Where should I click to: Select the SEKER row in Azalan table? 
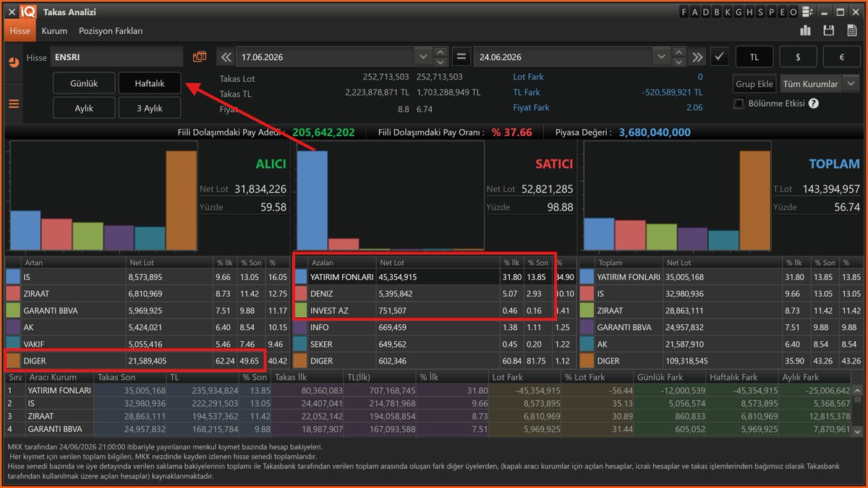pyautogui.click(x=434, y=343)
